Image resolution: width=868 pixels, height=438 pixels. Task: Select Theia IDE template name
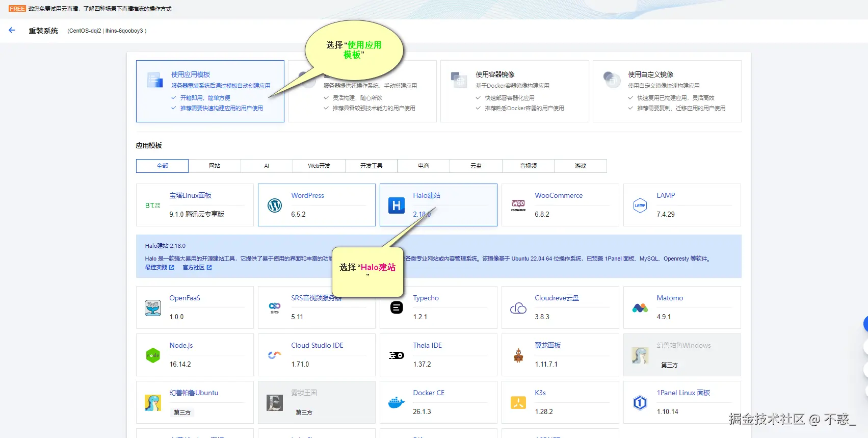click(427, 345)
